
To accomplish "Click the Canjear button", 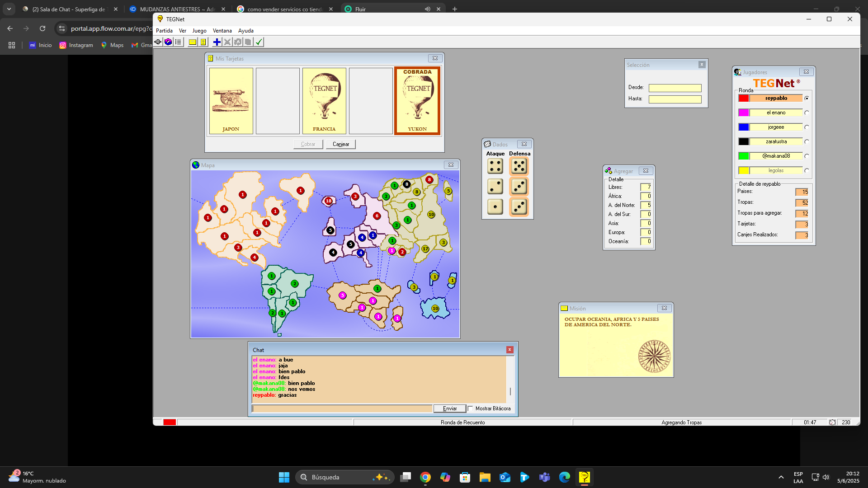I will click(341, 144).
